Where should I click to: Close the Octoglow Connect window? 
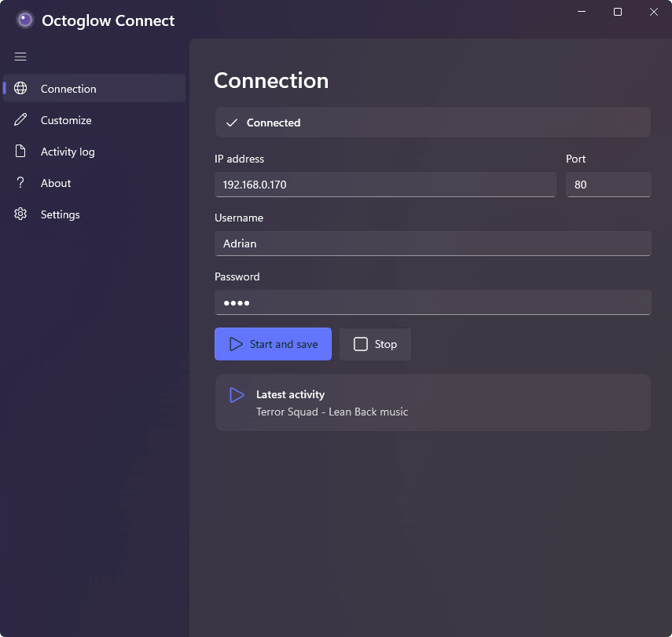(x=654, y=12)
